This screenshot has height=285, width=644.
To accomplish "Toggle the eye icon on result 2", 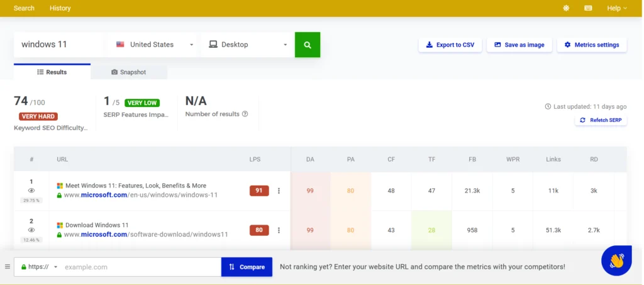I will [31, 230].
